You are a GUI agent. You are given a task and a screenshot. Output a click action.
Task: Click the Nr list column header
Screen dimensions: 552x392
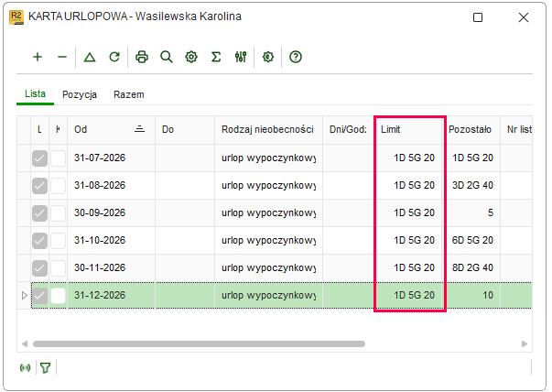coord(516,130)
